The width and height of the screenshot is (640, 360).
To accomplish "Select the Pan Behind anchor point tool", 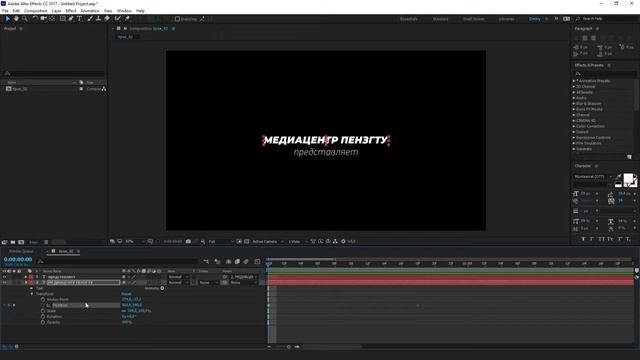I will (x=52, y=18).
